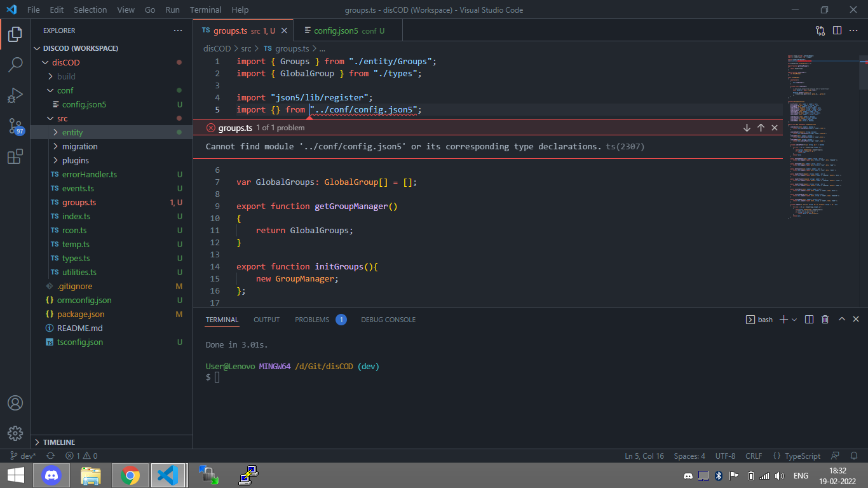Open the Extensions view
This screenshot has width=868, height=488.
click(x=15, y=157)
